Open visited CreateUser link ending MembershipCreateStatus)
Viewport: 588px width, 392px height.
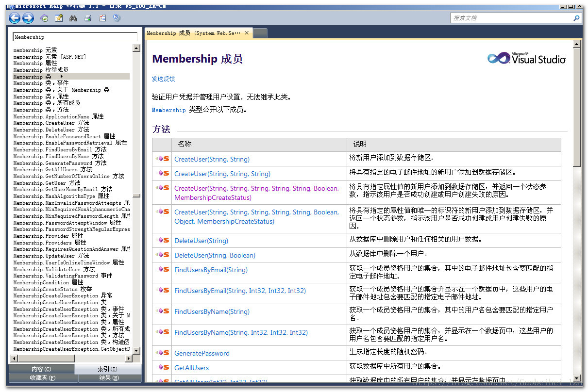[x=256, y=193]
